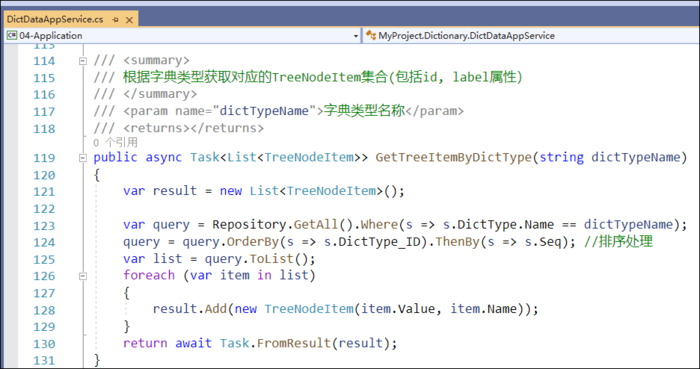This screenshot has width=700, height=369.
Task: Click the '//排序处理' comment
Action: click(618, 242)
